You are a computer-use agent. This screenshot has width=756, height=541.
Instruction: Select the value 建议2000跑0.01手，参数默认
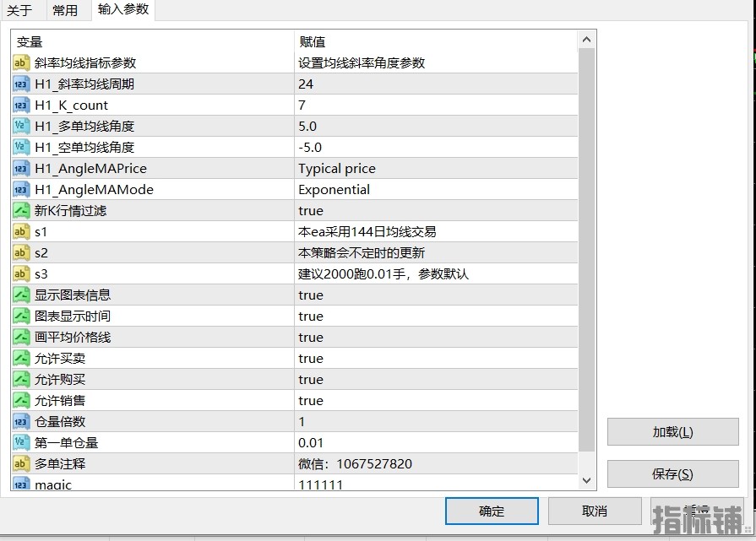tap(436, 273)
